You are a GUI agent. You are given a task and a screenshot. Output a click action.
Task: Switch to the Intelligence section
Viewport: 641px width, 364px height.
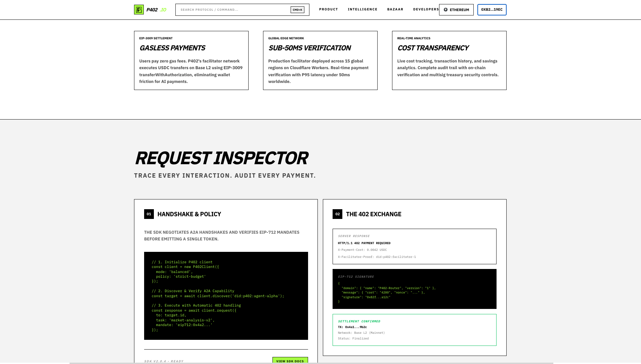coord(362,9)
